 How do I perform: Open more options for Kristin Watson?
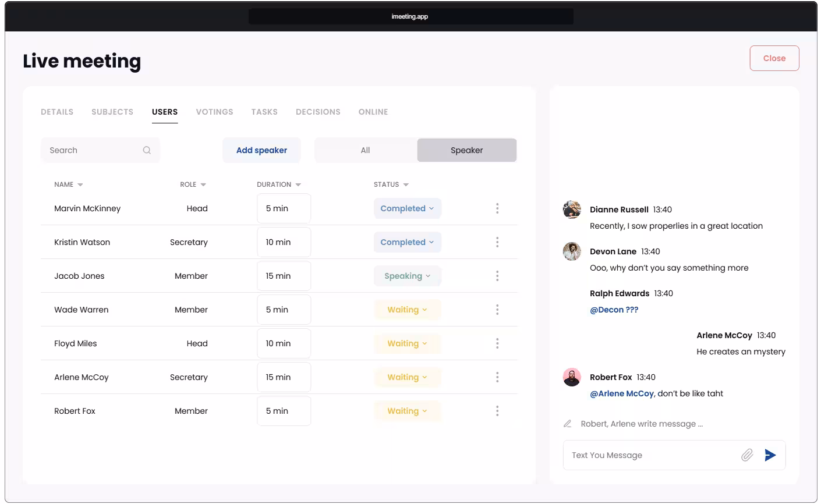click(x=497, y=242)
